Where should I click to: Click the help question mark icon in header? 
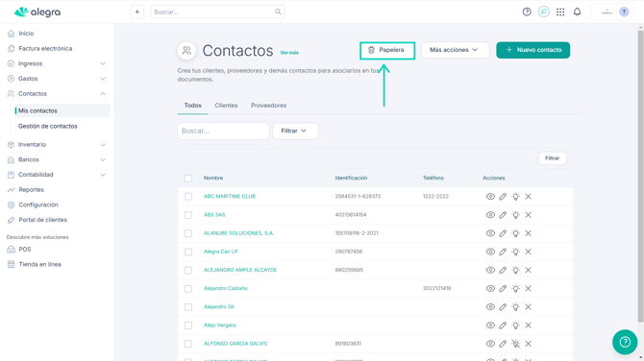click(x=527, y=12)
